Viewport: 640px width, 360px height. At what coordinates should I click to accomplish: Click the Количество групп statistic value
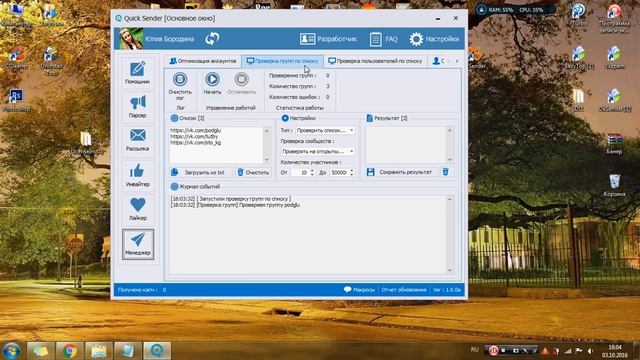pyautogui.click(x=327, y=86)
